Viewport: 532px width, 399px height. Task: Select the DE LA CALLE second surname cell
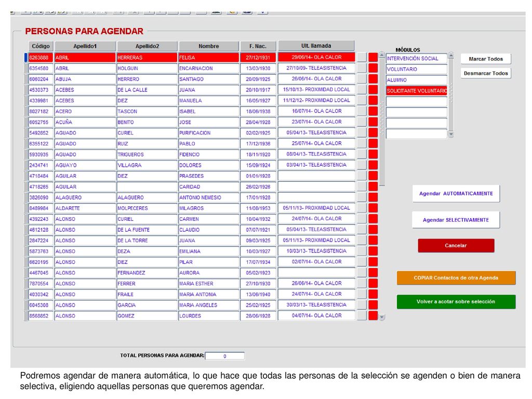(x=147, y=90)
